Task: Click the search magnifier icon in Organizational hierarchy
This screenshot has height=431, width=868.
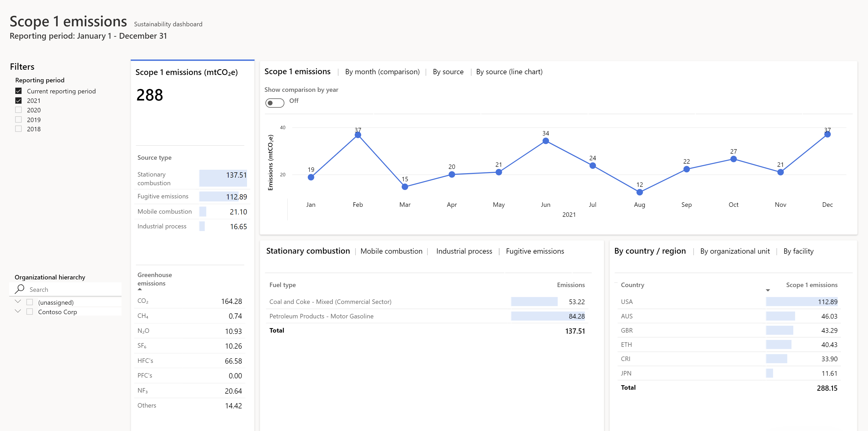Action: point(19,289)
